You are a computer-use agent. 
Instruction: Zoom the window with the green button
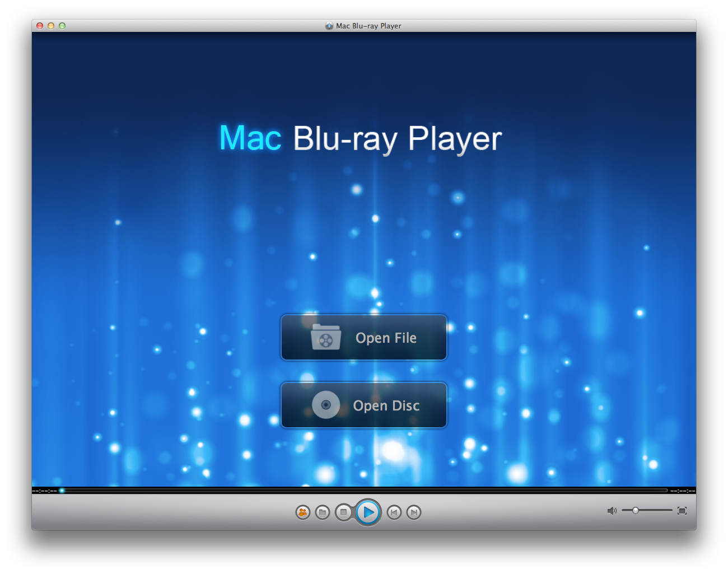[62, 26]
